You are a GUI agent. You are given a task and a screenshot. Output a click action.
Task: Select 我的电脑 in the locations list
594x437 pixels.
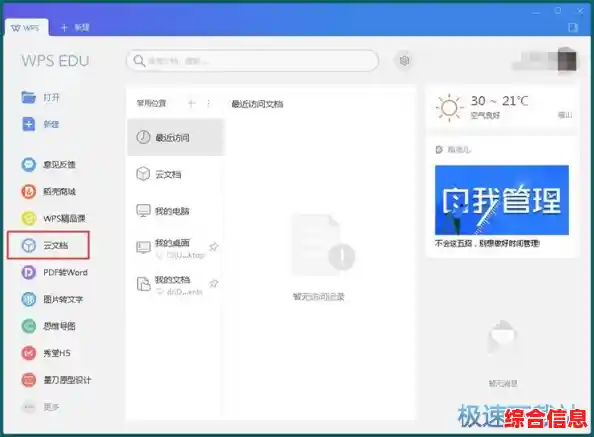click(176, 211)
